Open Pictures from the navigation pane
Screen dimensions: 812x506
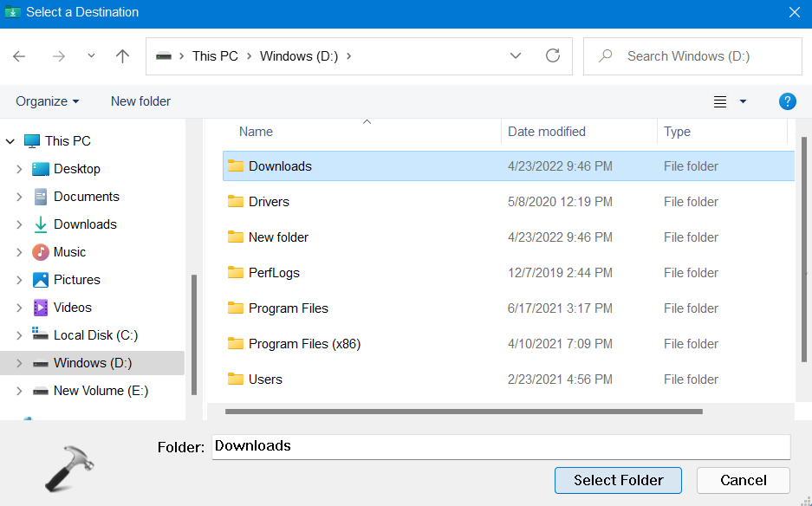pos(76,280)
